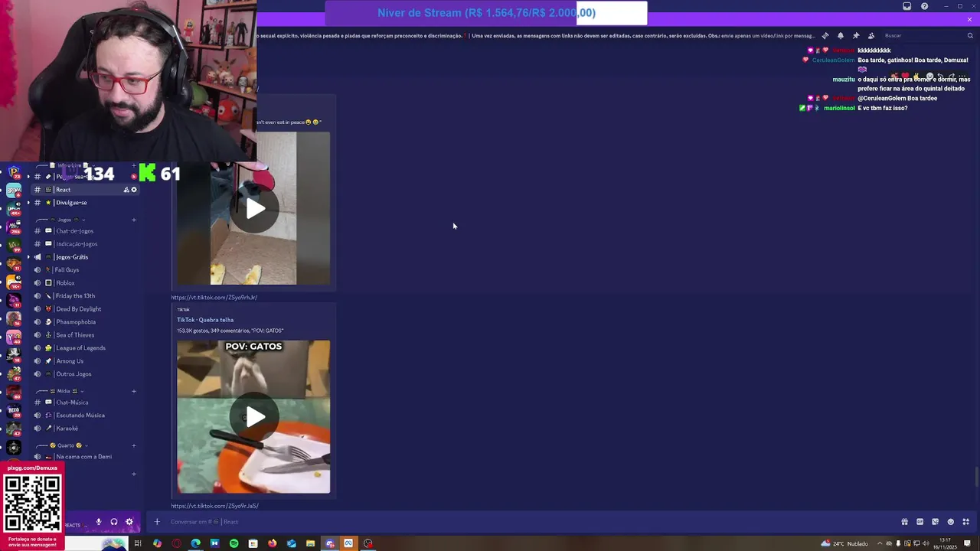Open the threads icon in channel header
980x551 pixels.
coord(825,36)
